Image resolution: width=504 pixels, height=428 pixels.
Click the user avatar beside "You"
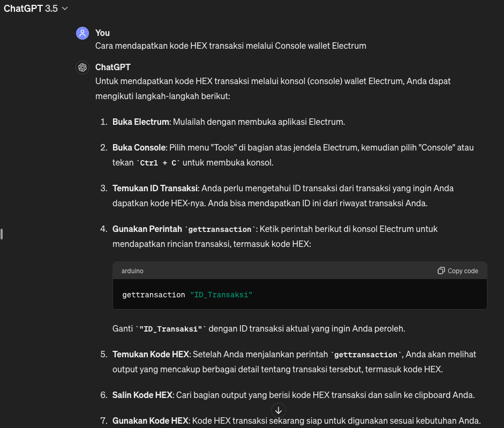click(x=82, y=33)
